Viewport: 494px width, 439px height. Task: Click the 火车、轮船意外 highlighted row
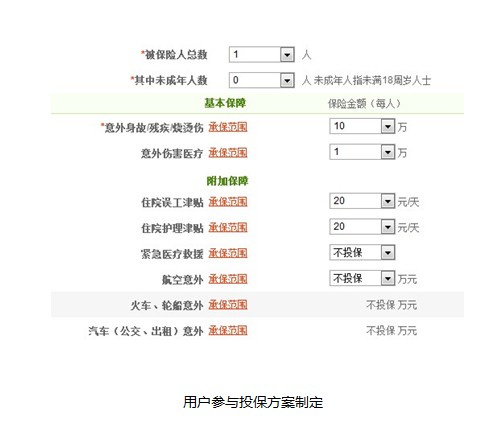tap(257, 305)
